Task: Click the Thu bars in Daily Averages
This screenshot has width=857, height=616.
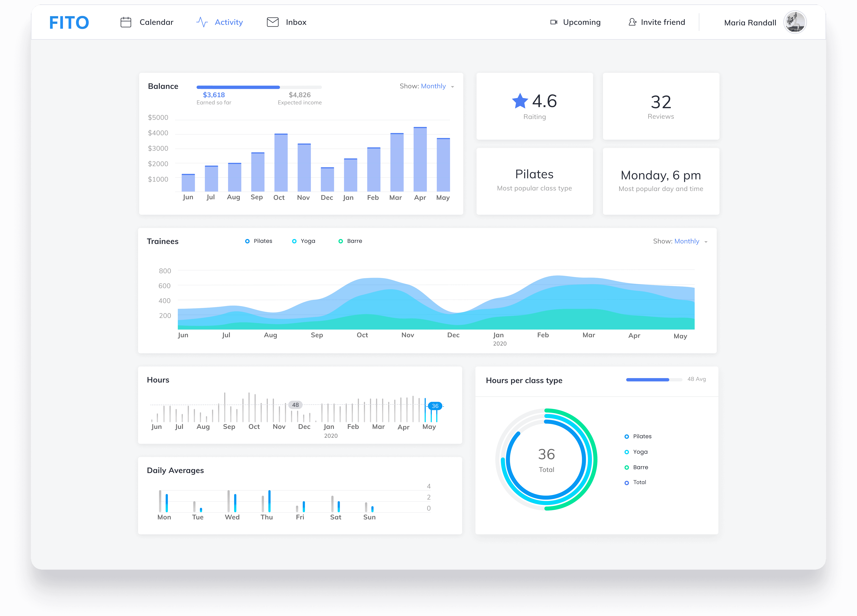Action: tap(266, 501)
